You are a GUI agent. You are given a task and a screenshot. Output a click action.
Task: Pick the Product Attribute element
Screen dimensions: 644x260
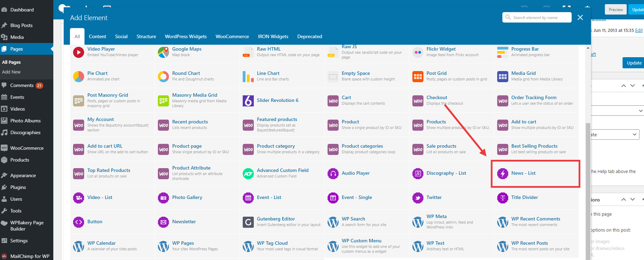[x=197, y=174]
